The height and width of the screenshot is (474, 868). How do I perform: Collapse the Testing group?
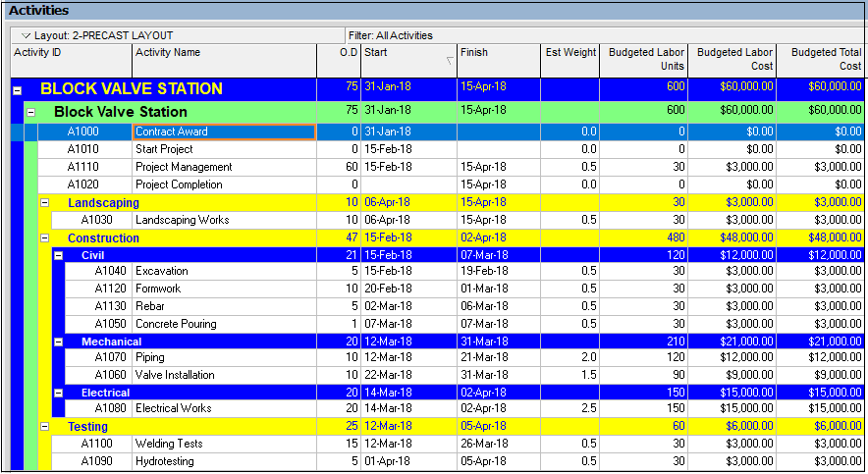(x=45, y=427)
